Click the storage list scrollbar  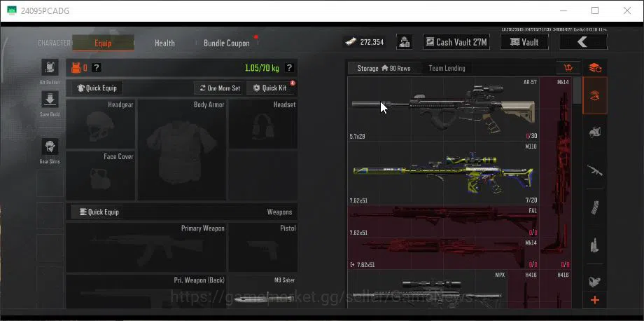coord(577,90)
